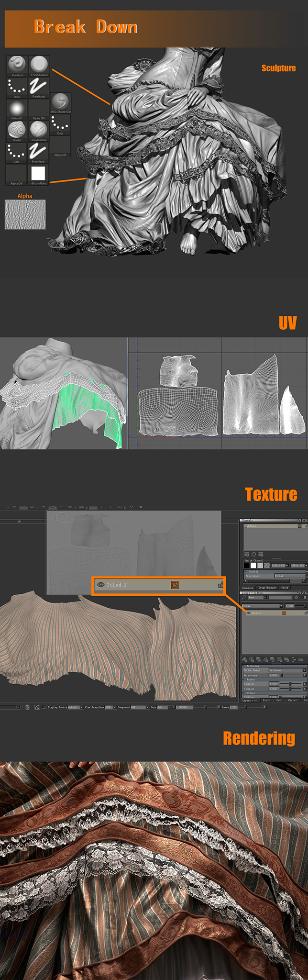Viewport: 308px width, 980px height.
Task: Open the Display Device default dropdown
Action: [x=75, y=707]
